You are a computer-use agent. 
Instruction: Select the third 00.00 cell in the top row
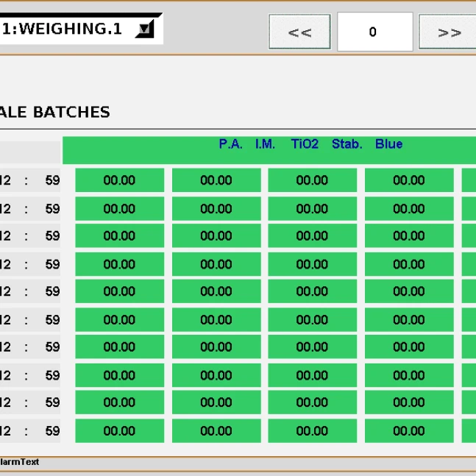[x=313, y=180]
